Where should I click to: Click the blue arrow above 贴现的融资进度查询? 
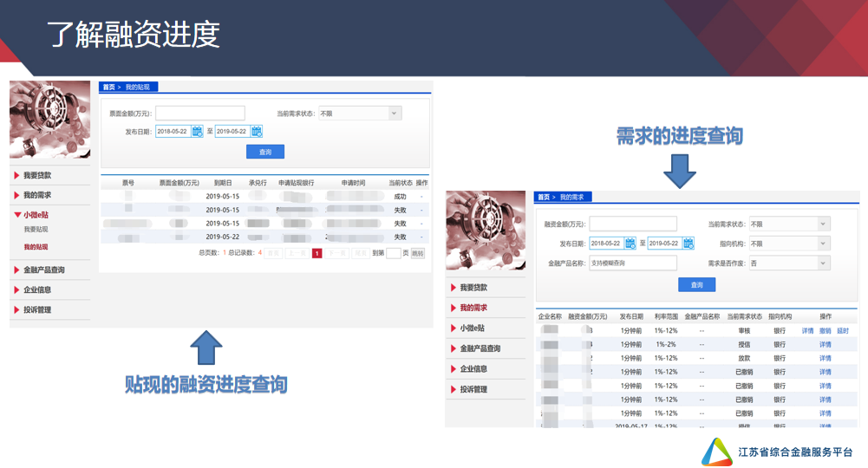[206, 348]
